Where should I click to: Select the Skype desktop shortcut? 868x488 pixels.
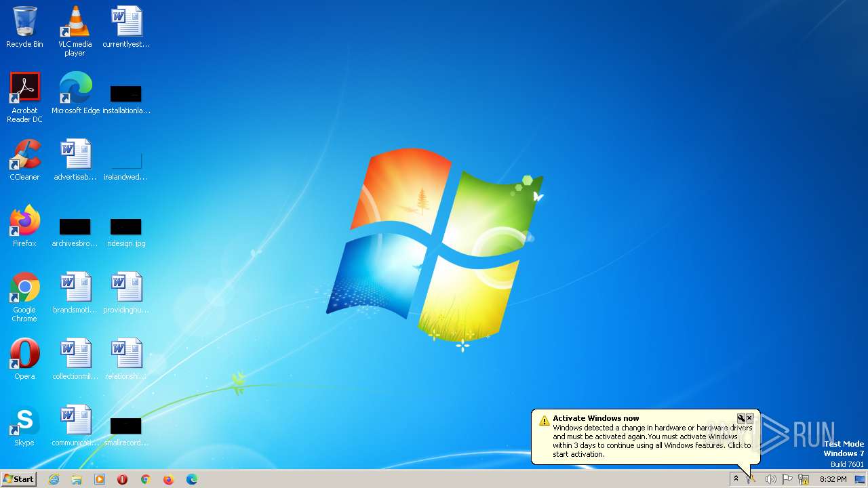click(x=24, y=426)
